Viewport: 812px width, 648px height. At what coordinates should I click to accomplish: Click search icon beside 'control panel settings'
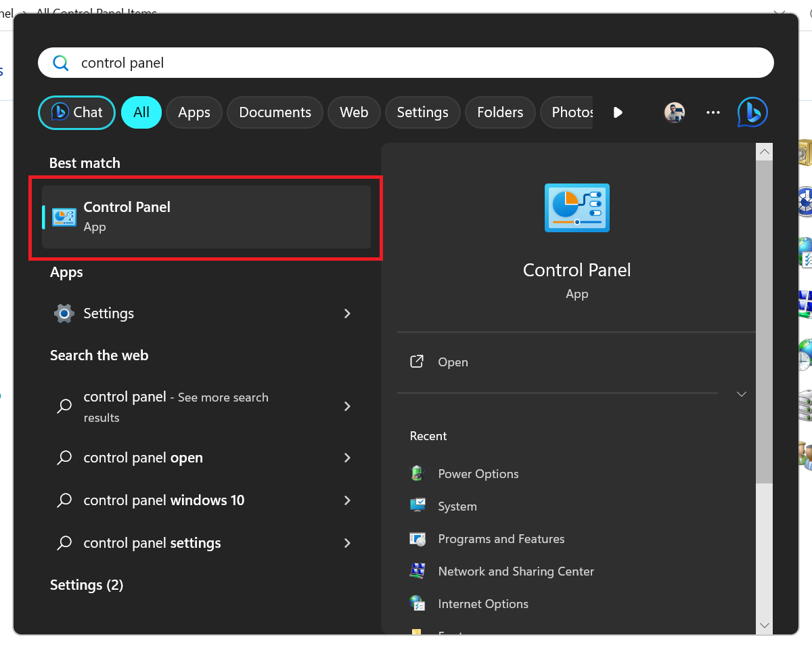point(64,544)
